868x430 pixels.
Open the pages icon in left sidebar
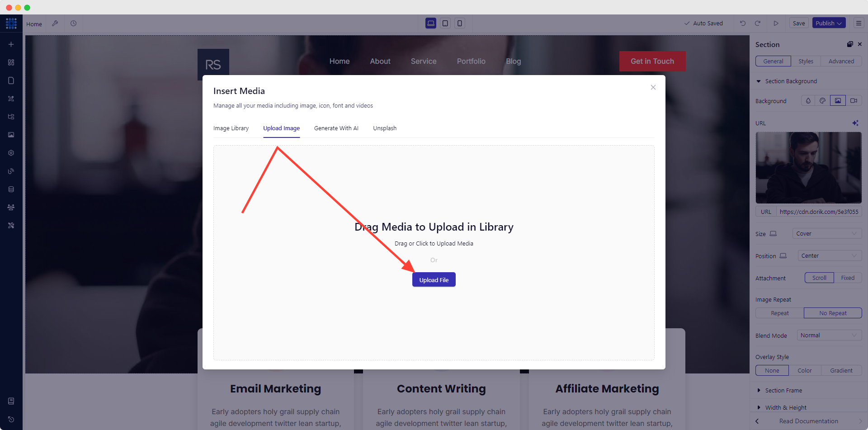click(x=11, y=80)
